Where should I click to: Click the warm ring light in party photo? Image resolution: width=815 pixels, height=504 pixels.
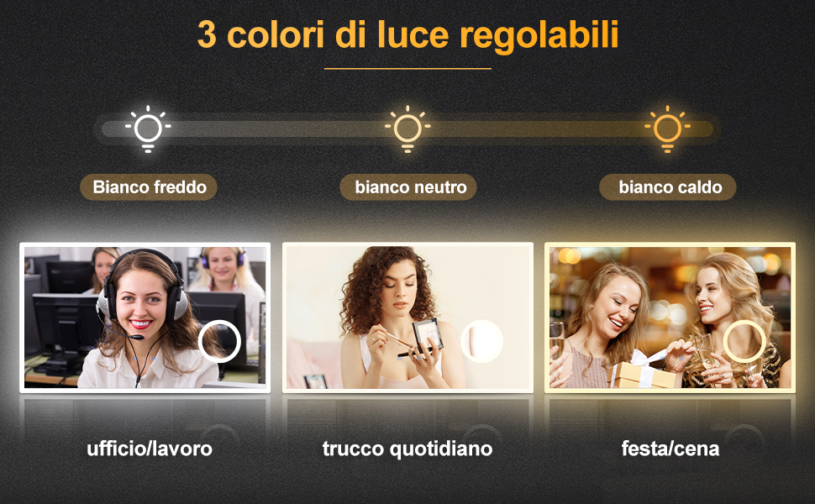click(744, 341)
